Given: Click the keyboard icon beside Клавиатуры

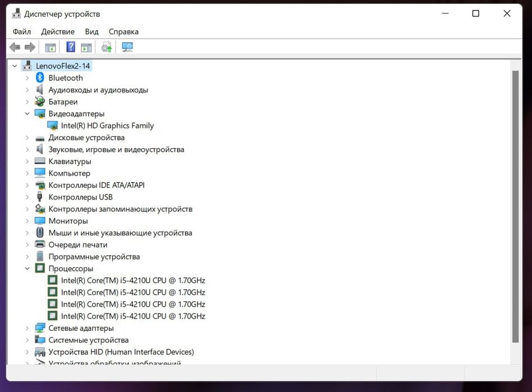Looking at the screenshot, I should pyautogui.click(x=40, y=161).
